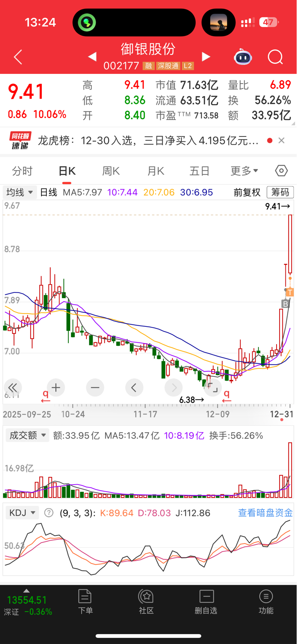Move chart left with chevron button

point(134,388)
